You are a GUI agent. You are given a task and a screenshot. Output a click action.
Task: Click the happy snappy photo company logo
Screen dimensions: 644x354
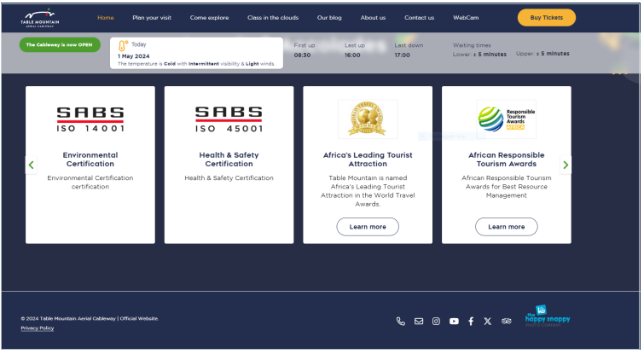(548, 316)
